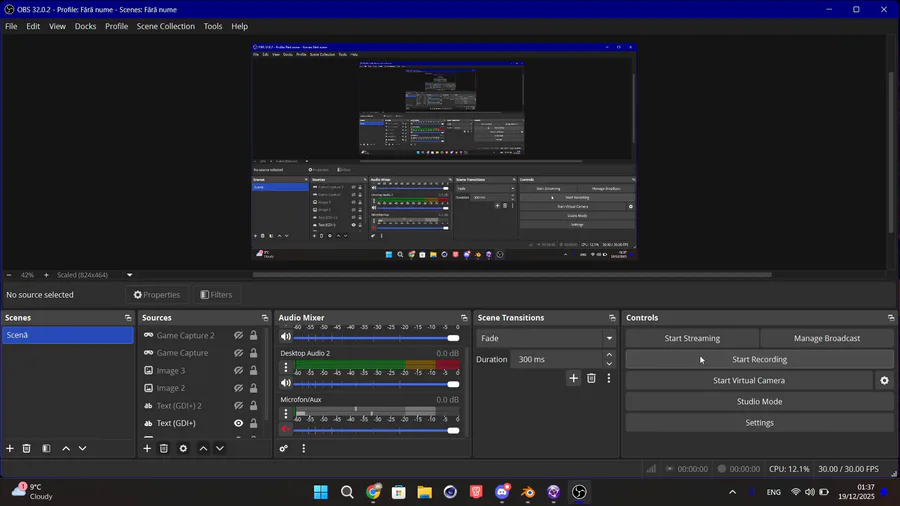Move scene down arrow in Scenes dock

coord(83,448)
